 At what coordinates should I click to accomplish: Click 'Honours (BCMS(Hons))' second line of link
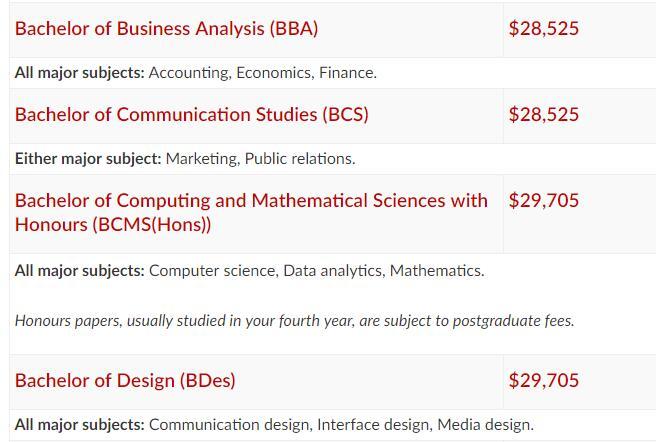coord(113,225)
